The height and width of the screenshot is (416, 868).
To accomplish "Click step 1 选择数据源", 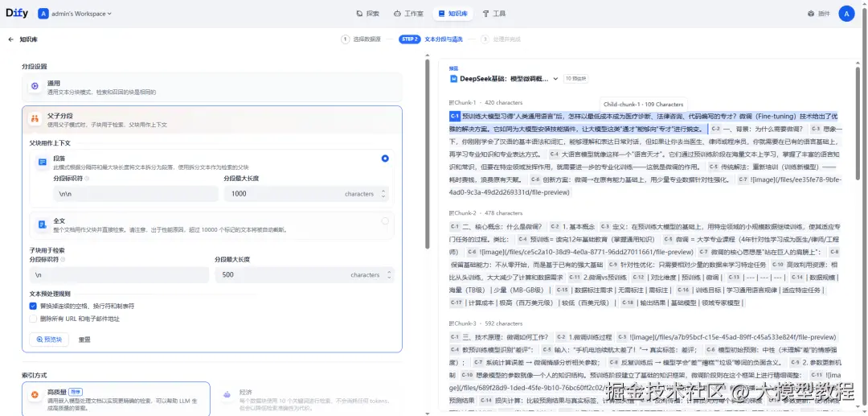I will (x=361, y=39).
